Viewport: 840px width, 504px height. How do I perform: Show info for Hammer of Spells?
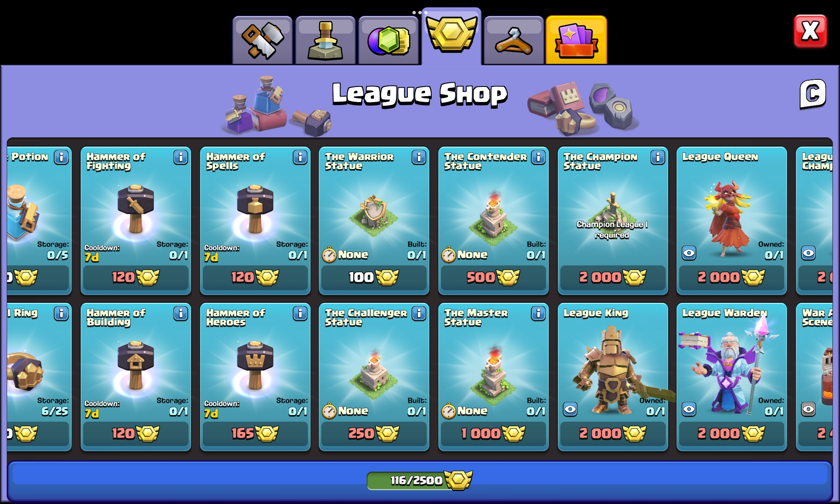(x=300, y=157)
